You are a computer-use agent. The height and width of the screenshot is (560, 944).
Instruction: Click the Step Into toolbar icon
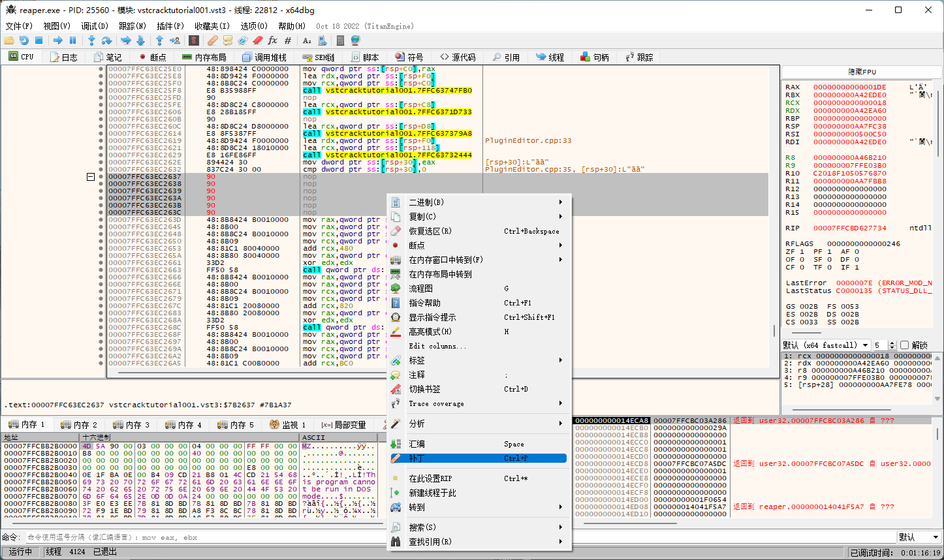91,40
